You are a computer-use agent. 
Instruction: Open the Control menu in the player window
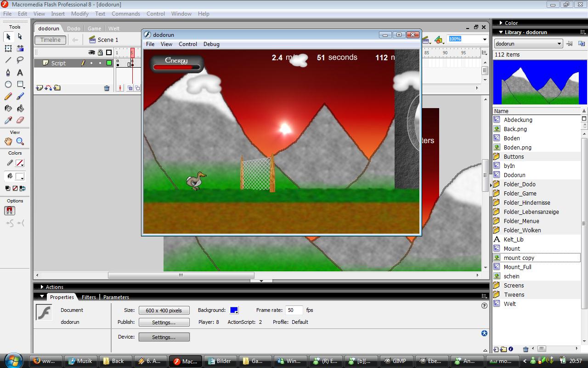187,44
